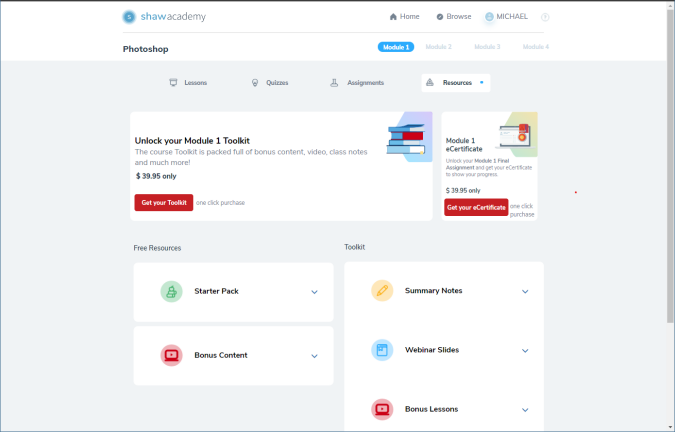Click the Starter Pack green icon
Viewport: 675px width, 432px height.
pos(171,291)
